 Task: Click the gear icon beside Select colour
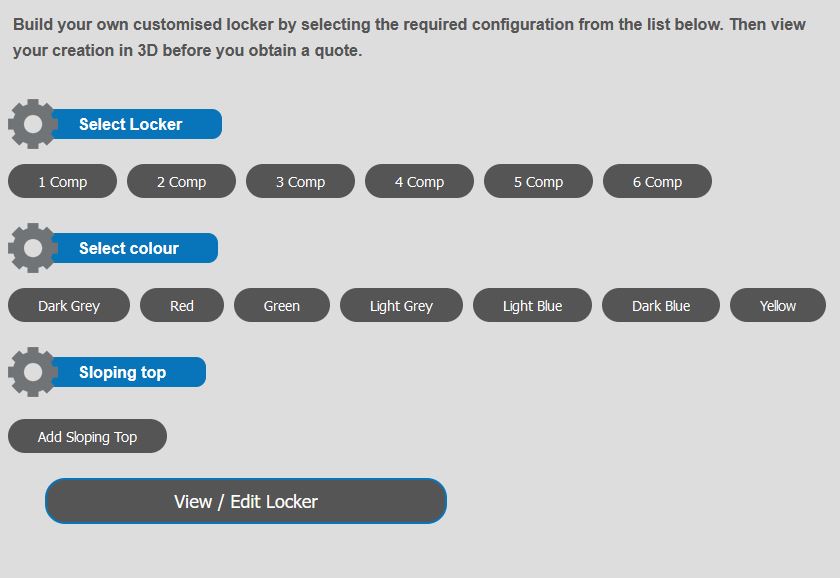33,248
